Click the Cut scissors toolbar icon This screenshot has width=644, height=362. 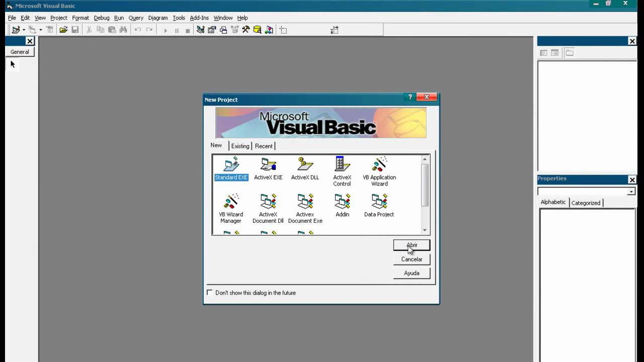click(x=89, y=30)
